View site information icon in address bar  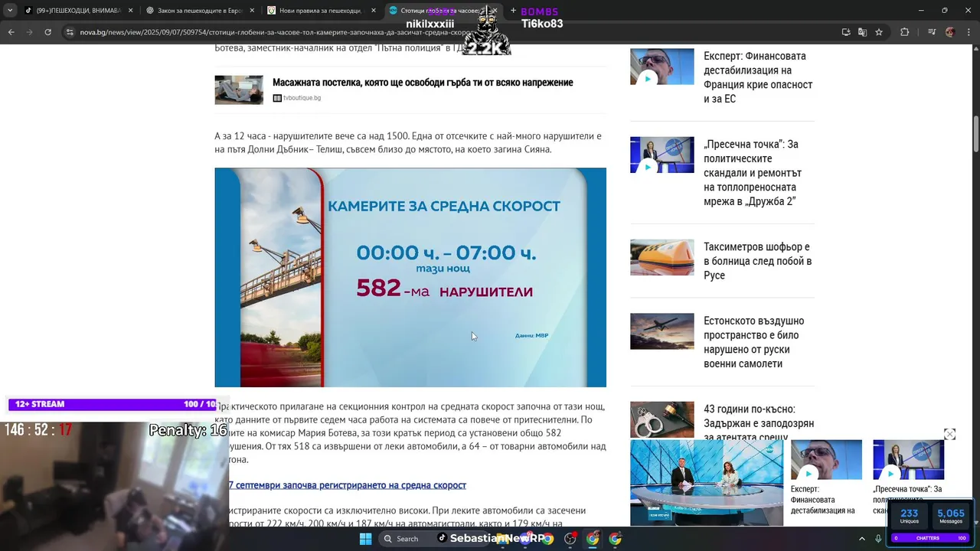tap(70, 32)
